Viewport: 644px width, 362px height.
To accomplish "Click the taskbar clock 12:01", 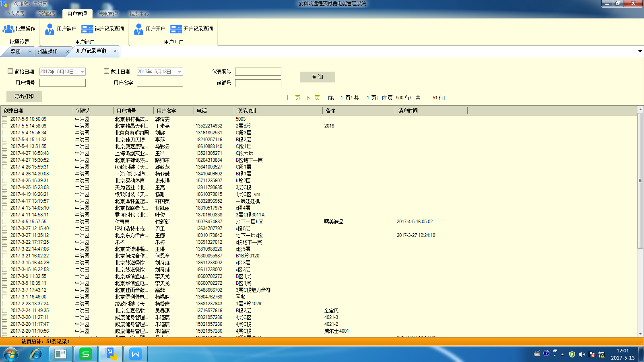I will tap(623, 351).
